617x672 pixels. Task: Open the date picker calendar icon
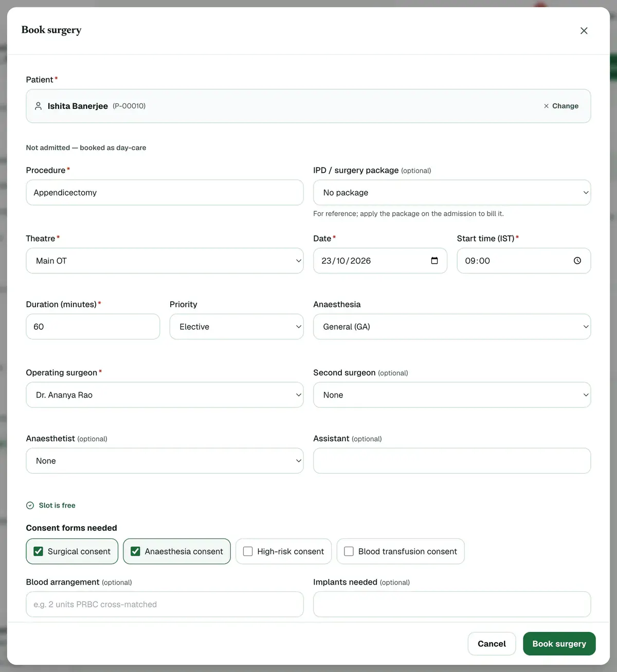pyautogui.click(x=434, y=260)
